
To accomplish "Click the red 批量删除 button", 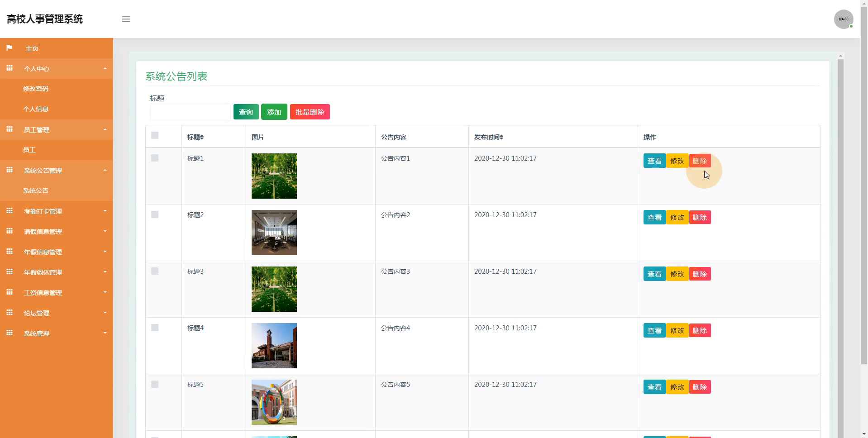I will click(310, 112).
